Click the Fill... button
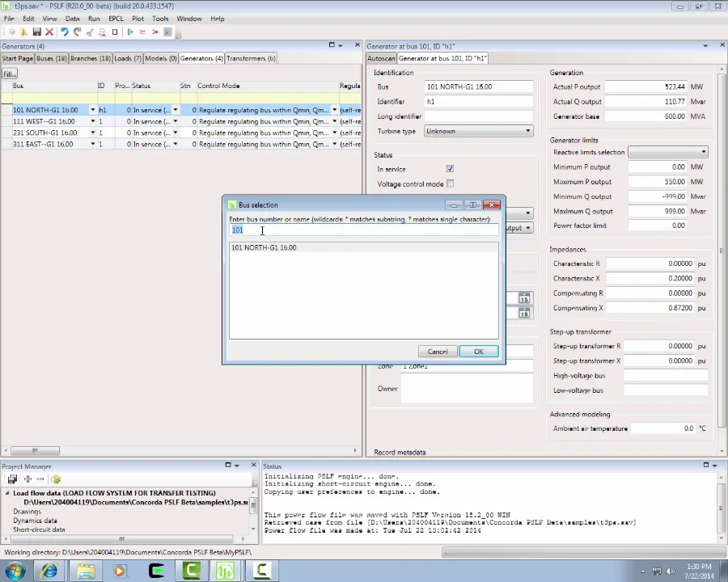 9,74
